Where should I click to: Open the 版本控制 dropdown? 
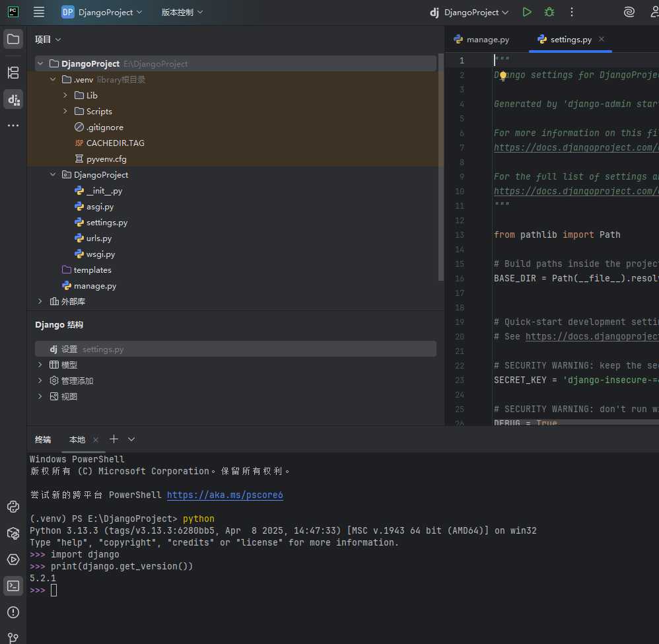(182, 12)
